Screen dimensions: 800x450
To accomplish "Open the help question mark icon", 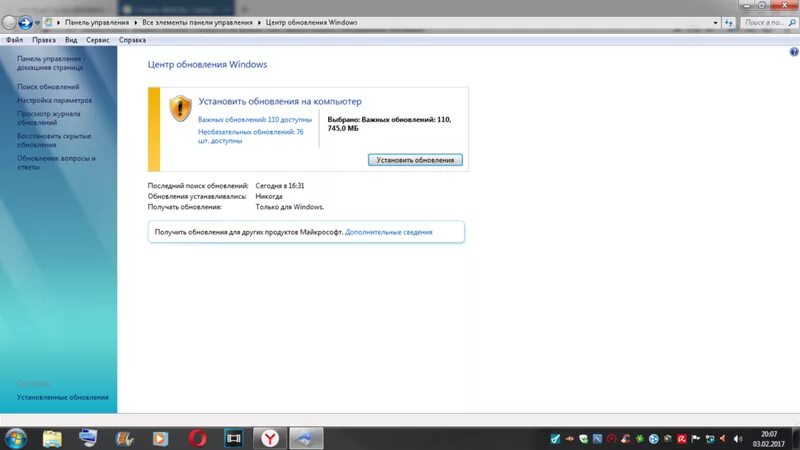I will [794, 52].
